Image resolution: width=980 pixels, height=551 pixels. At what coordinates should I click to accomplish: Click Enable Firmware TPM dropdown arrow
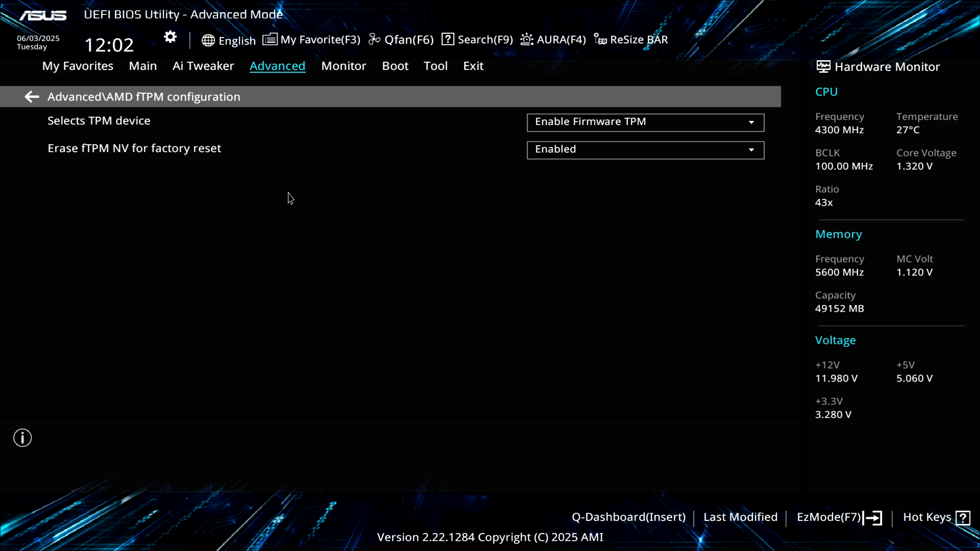pos(751,122)
